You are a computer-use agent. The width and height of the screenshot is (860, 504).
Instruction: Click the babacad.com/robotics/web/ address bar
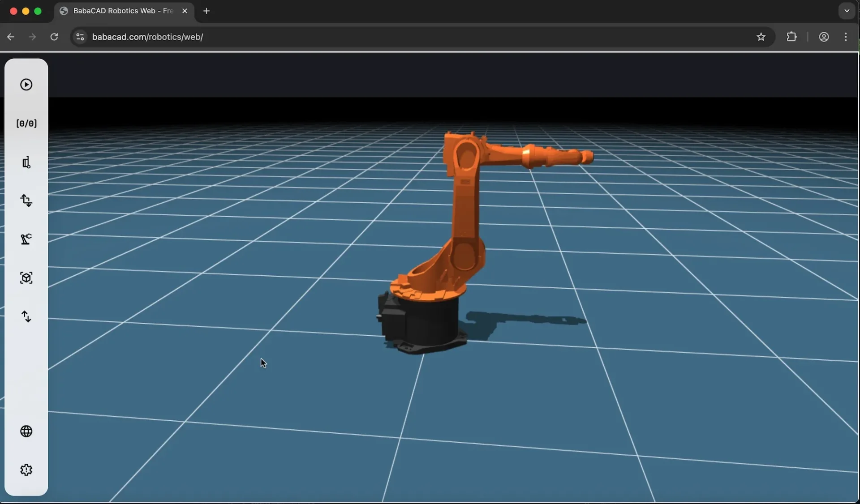coord(423,37)
